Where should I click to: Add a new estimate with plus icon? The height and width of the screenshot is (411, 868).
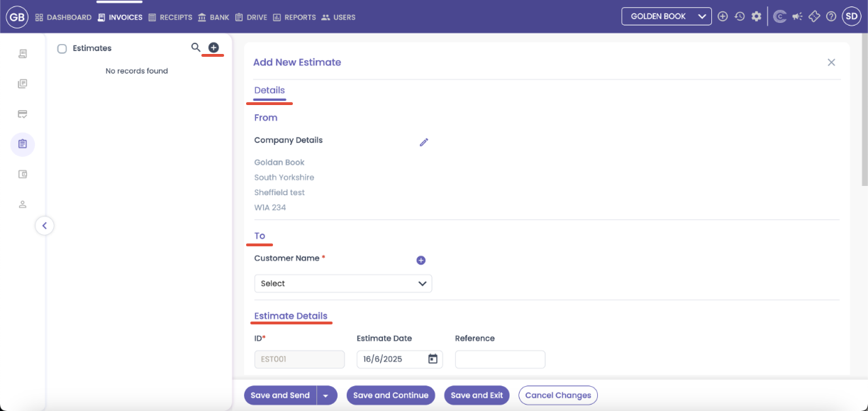click(213, 48)
